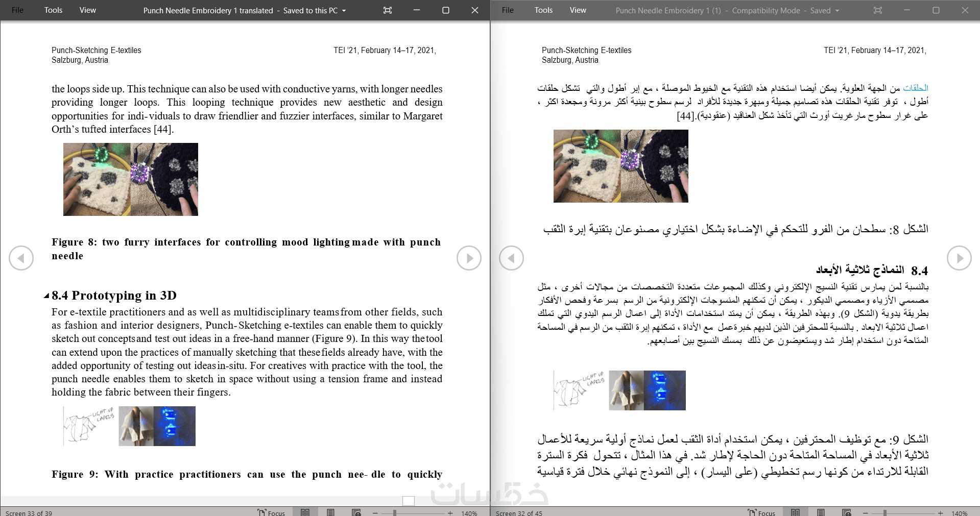Go to next screen in right document
This screenshot has width=980, height=516.
pyautogui.click(x=959, y=258)
